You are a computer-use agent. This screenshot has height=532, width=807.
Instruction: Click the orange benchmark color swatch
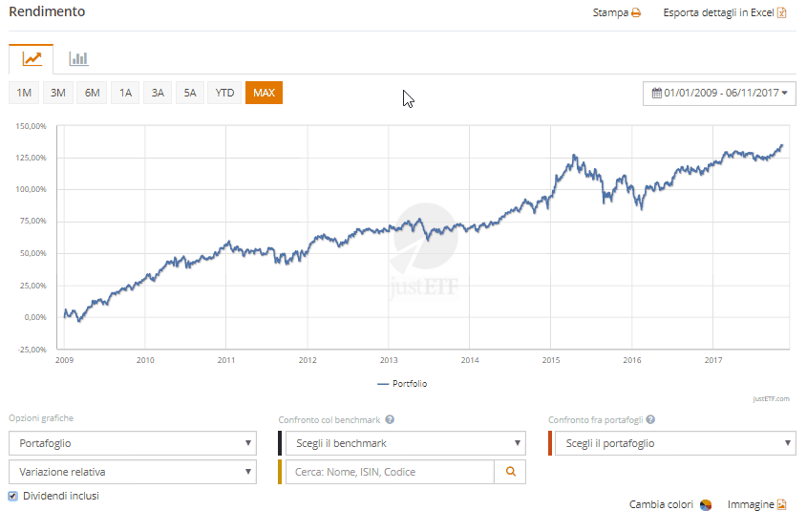(x=280, y=471)
